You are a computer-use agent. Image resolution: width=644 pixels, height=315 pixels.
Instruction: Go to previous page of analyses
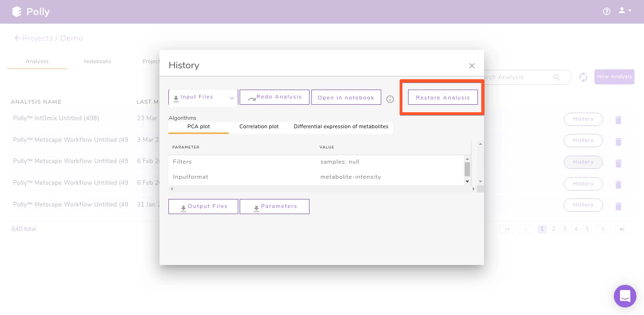(x=526, y=229)
